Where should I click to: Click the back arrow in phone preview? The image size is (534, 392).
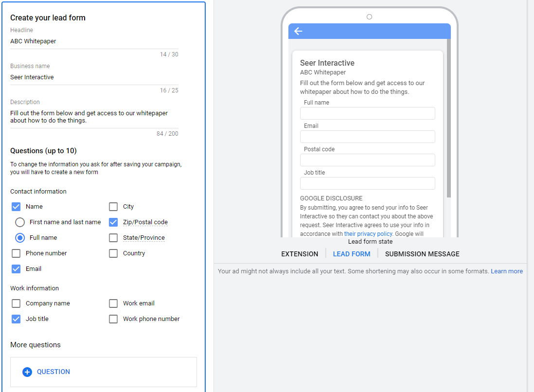click(x=298, y=31)
